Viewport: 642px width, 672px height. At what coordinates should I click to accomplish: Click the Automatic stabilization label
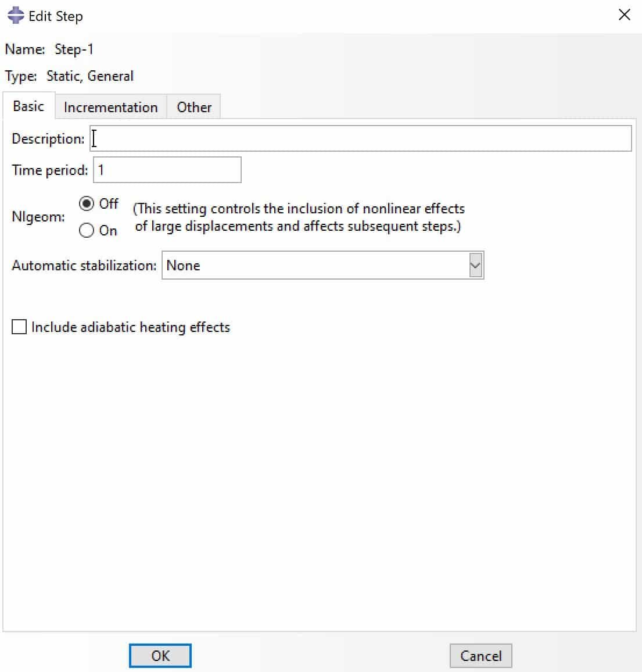pyautogui.click(x=84, y=265)
